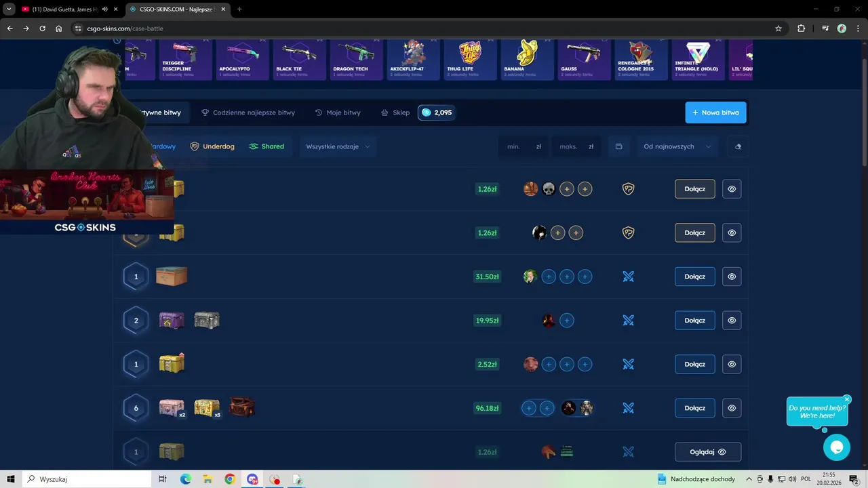Click the 96.18zł price label
Screen dimensions: 868x488
(488, 408)
